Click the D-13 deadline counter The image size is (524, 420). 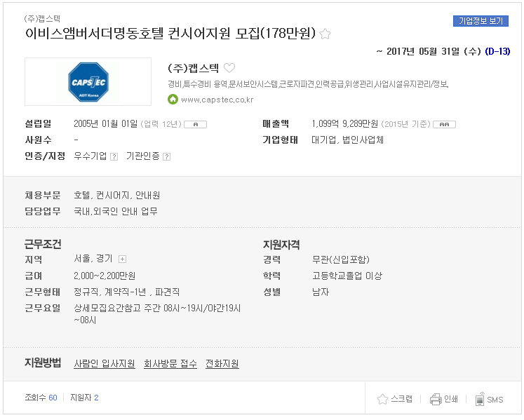[497, 51]
